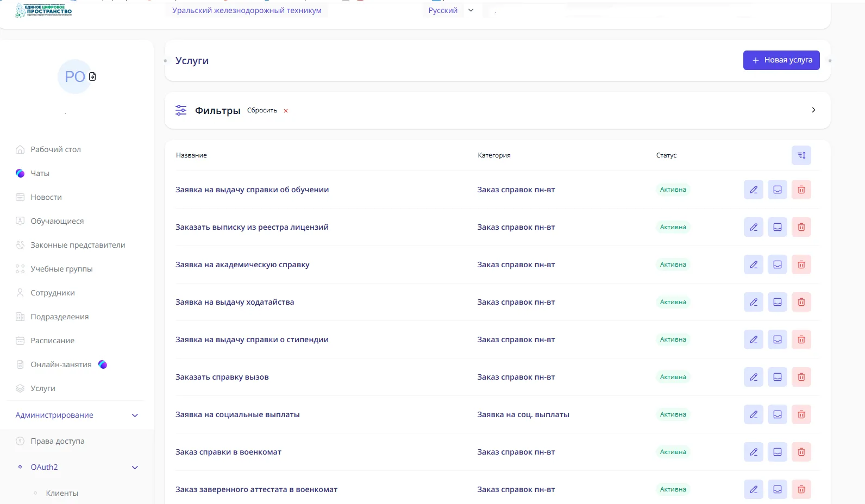Open Онлайн-занятия menu item

(x=61, y=364)
